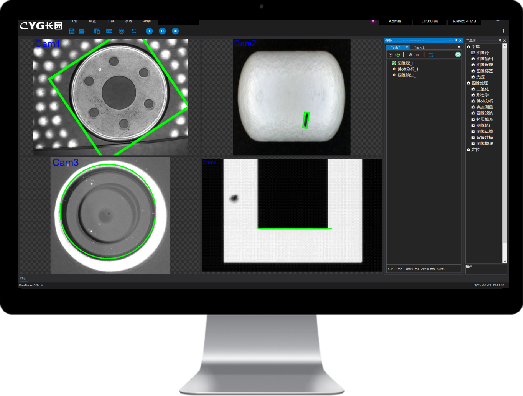Click the blue flow arrows icon in task toolbar

pos(431,54)
